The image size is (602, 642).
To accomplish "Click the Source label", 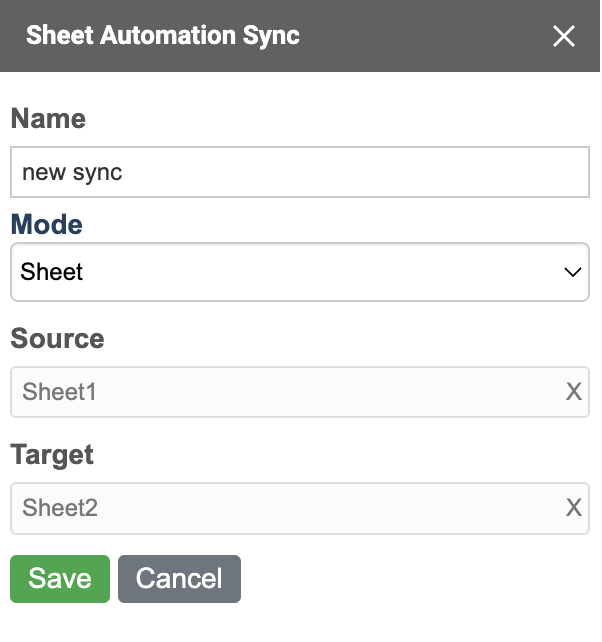I will pyautogui.click(x=57, y=339).
